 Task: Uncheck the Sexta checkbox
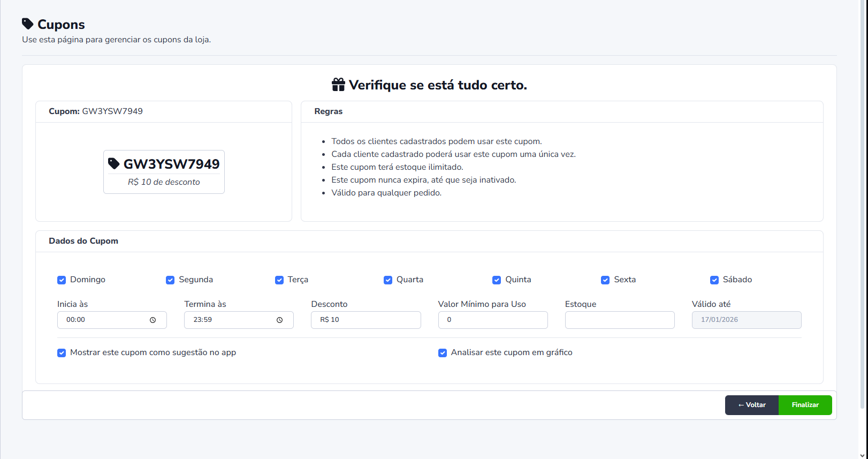[605, 280]
